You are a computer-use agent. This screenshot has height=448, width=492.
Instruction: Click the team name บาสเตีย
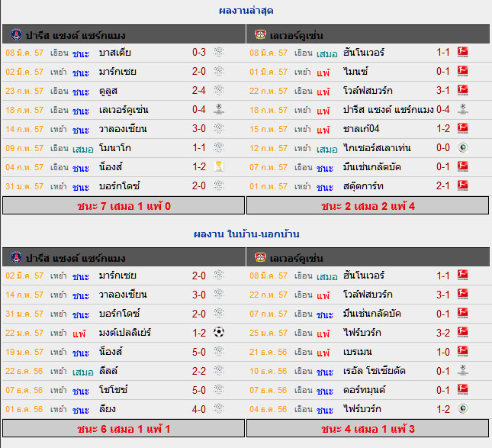coord(115,53)
